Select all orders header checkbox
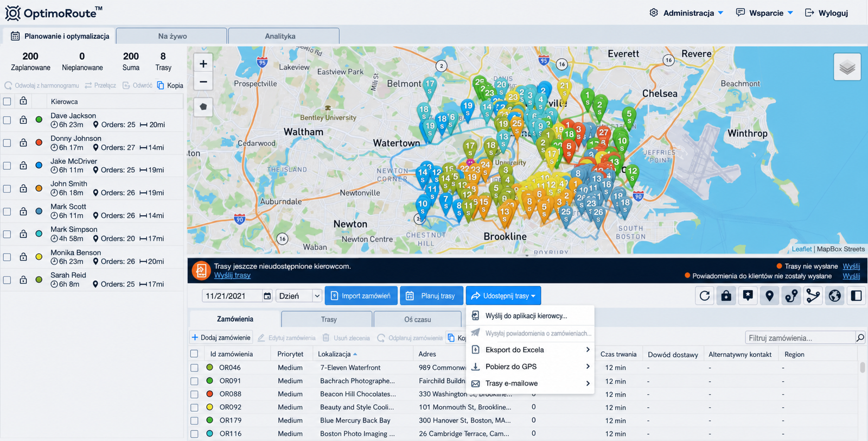868x441 pixels. click(x=194, y=354)
